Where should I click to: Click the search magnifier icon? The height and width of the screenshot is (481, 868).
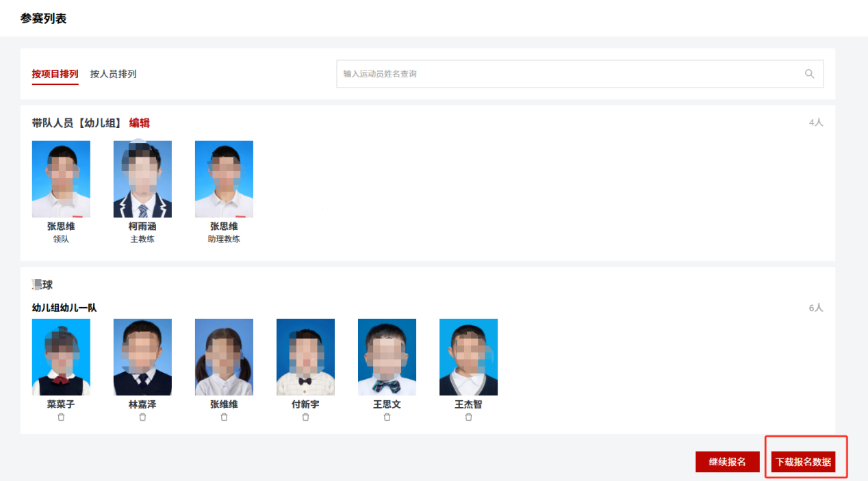(x=810, y=74)
